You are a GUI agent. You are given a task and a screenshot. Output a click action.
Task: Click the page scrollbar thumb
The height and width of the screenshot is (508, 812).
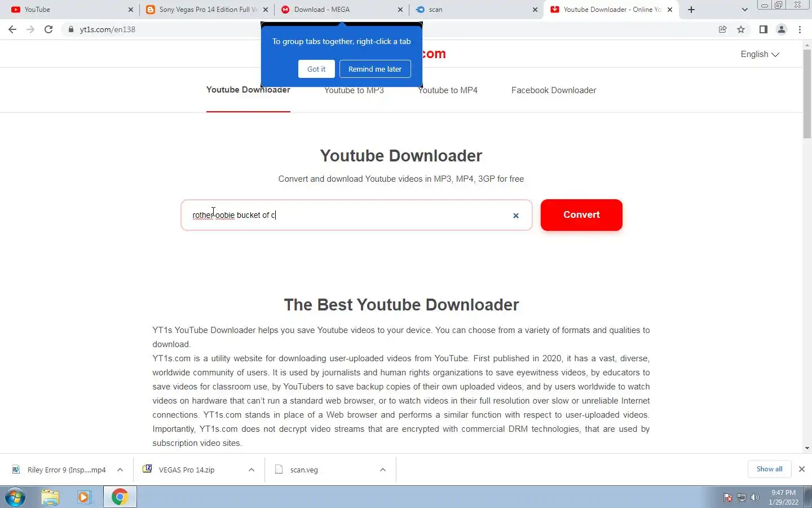[x=807, y=93]
